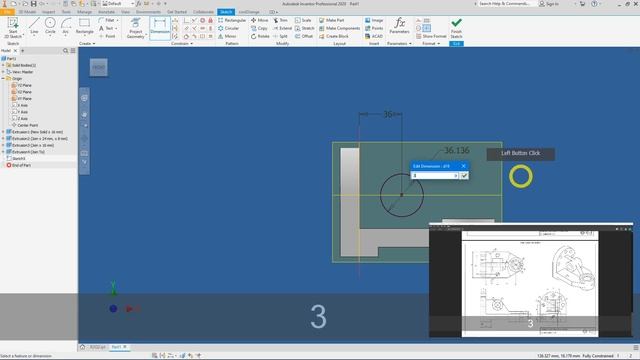Select the Scale tool
The height and width of the screenshot is (360, 640).
303,20
